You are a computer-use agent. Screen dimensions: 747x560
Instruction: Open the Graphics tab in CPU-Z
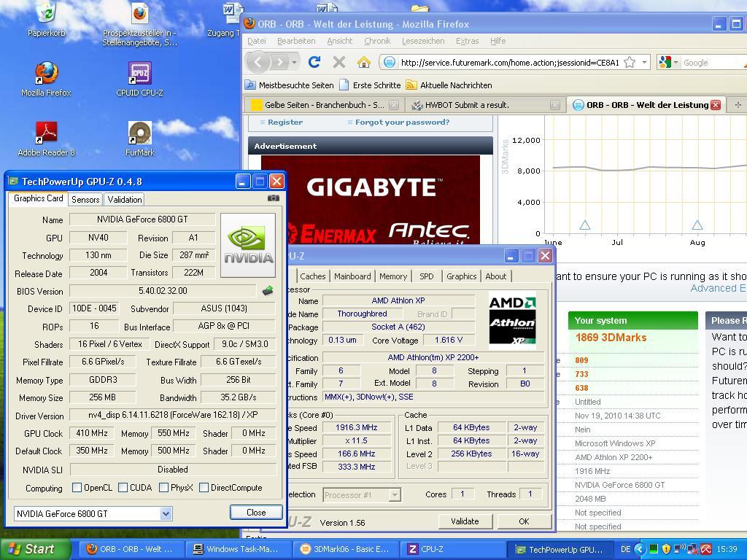tap(461, 276)
